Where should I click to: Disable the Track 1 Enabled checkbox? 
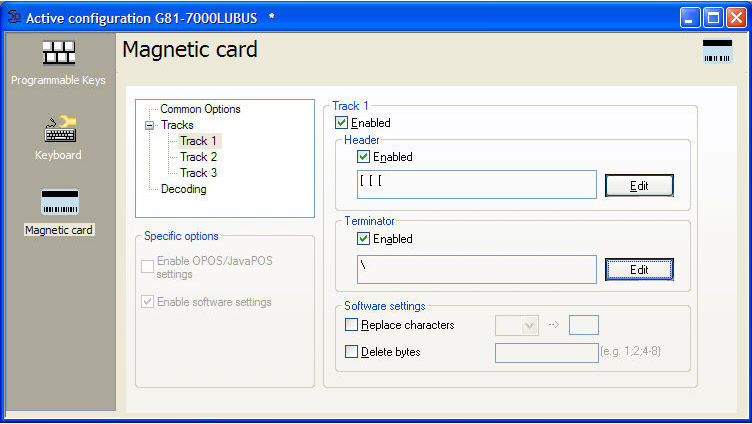tap(342, 123)
